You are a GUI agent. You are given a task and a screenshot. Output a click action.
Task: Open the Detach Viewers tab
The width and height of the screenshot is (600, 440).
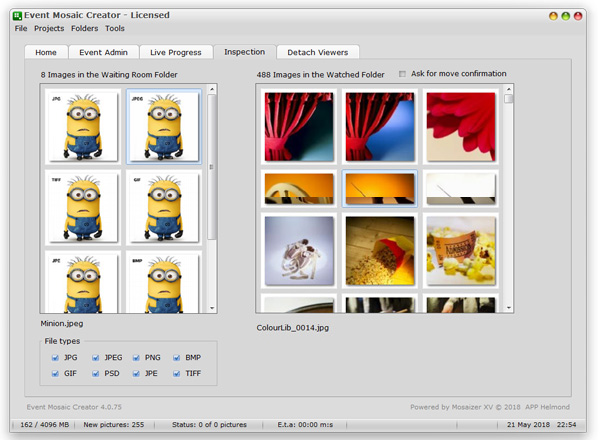click(318, 52)
